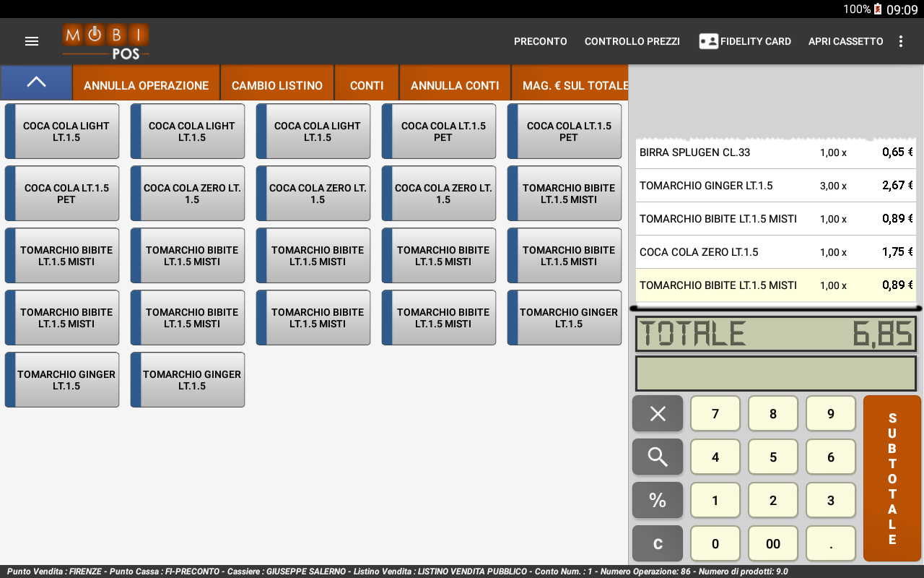Screen dimensions: 924x578
Task: Tap keypad digit 7
Action: pos(715,413)
